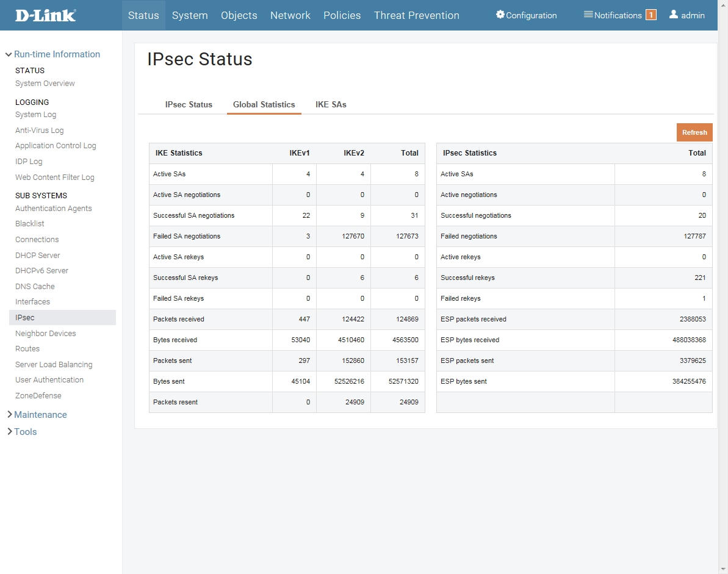Switch to the IKE SAs tab

point(331,104)
